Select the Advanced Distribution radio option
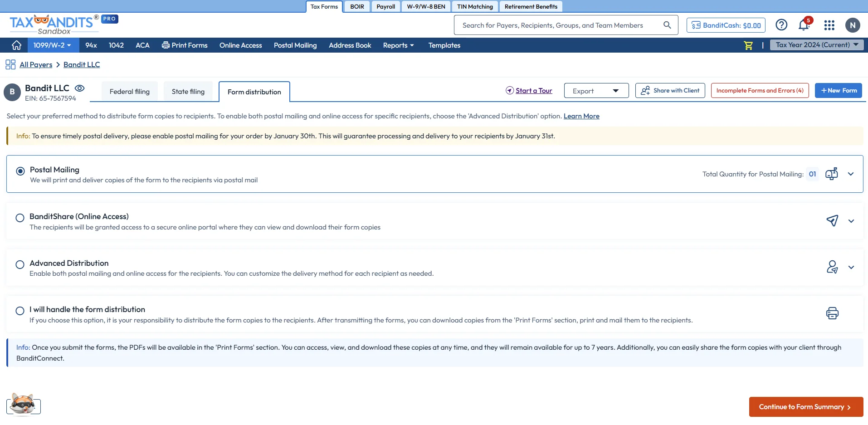 pyautogui.click(x=20, y=264)
